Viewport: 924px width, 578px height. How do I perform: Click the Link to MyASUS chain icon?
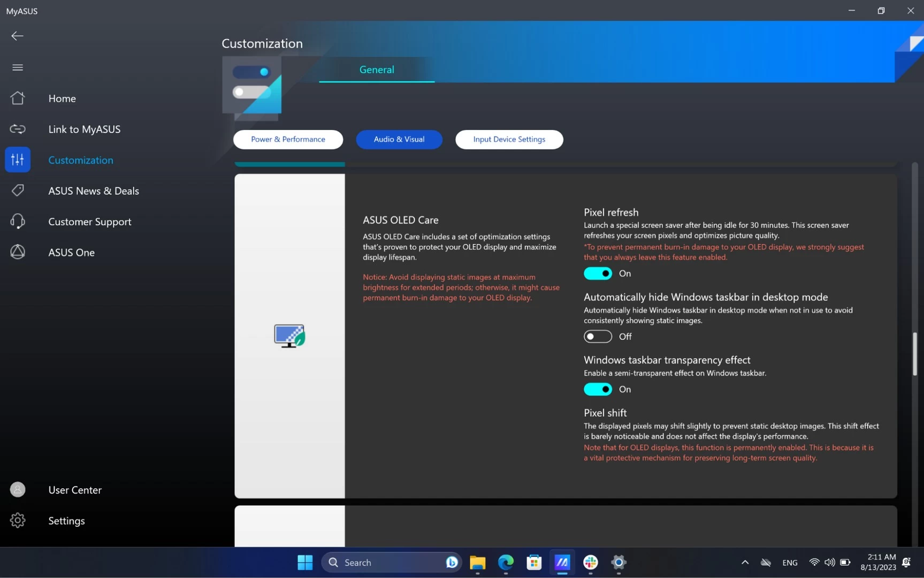click(x=18, y=129)
